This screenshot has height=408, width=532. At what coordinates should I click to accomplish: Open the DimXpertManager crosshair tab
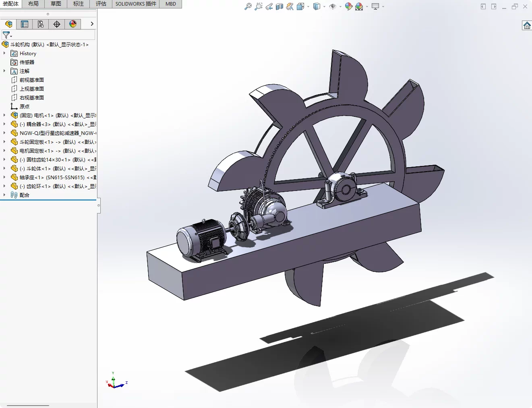(57, 24)
